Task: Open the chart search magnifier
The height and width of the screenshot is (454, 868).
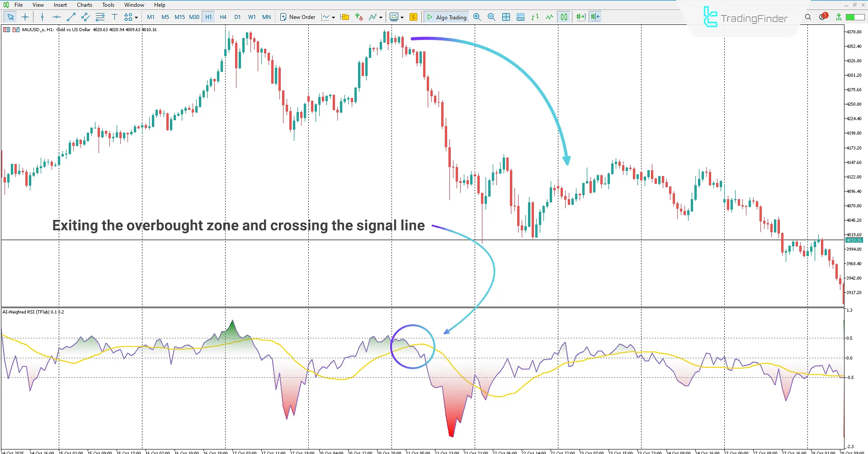Action: pos(808,17)
